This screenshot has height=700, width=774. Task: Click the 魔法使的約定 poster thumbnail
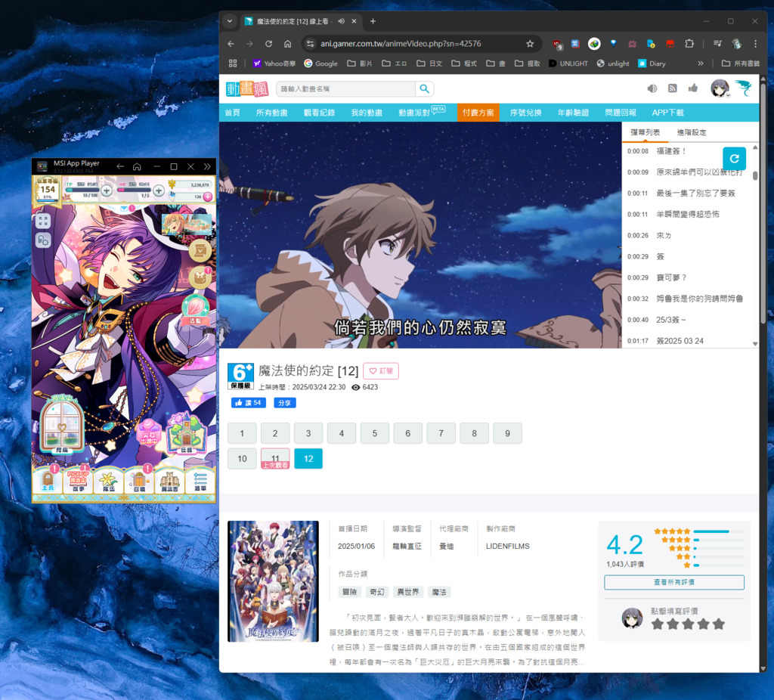point(273,581)
